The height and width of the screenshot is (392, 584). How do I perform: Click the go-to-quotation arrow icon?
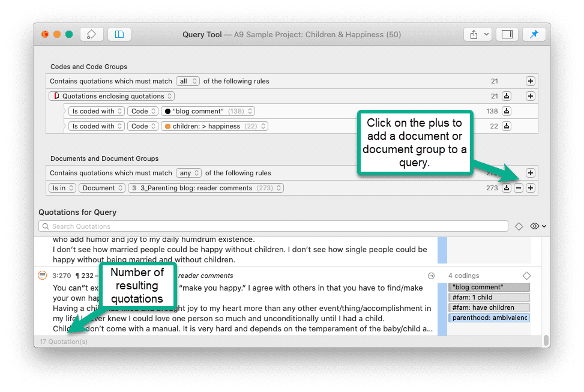(x=431, y=276)
